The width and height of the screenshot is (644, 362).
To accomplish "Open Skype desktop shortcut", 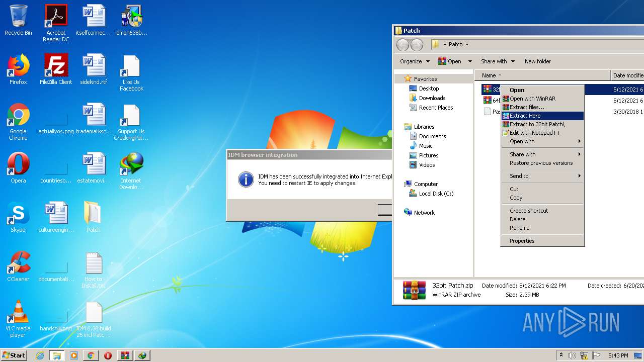I will click(x=18, y=217).
